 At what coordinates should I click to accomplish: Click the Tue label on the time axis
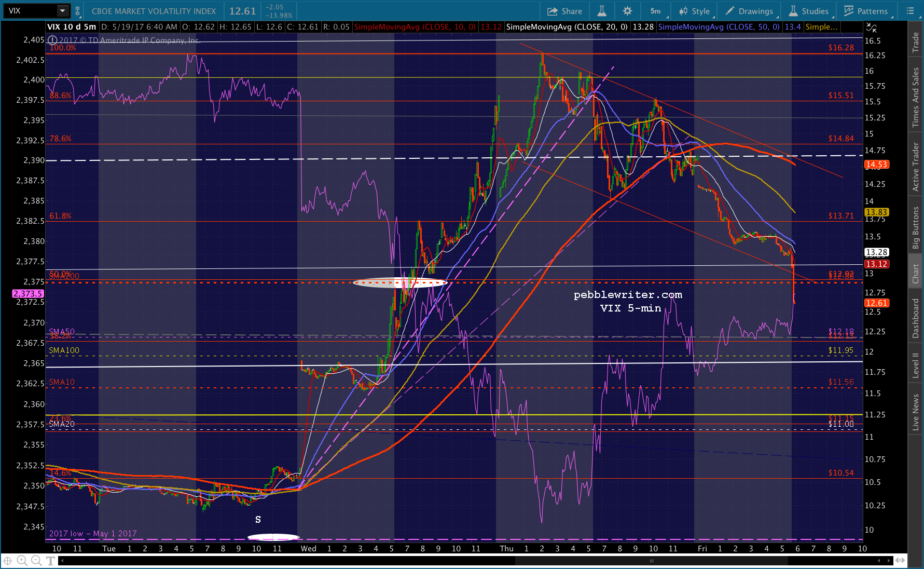point(109,549)
